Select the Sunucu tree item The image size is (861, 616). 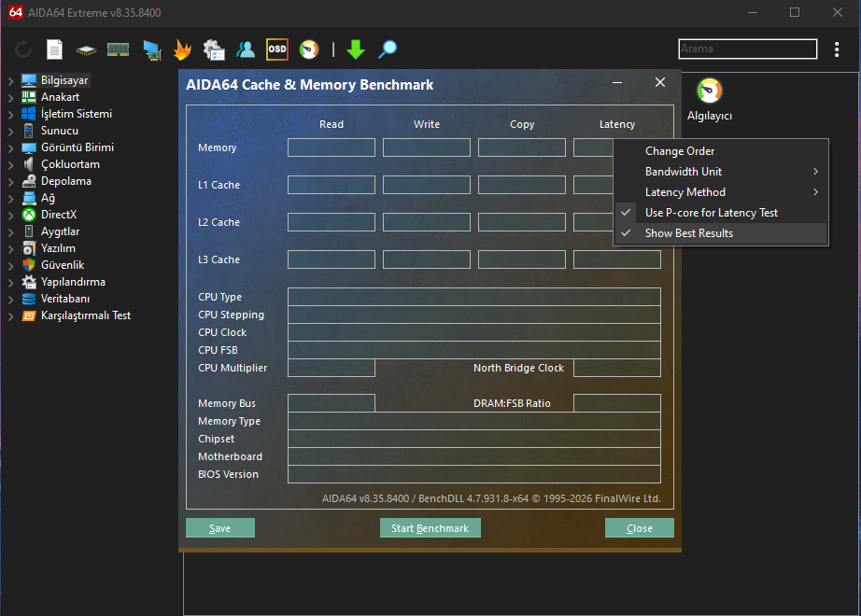point(60,131)
